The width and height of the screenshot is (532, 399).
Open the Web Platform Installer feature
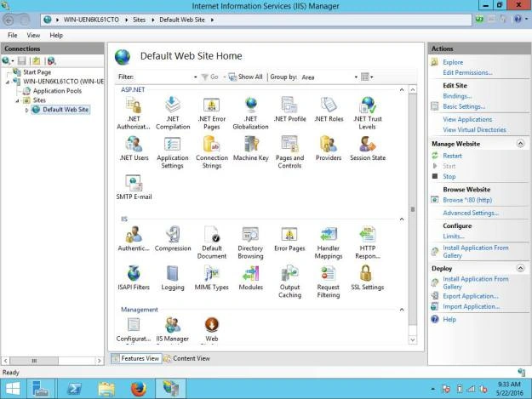coord(212,329)
